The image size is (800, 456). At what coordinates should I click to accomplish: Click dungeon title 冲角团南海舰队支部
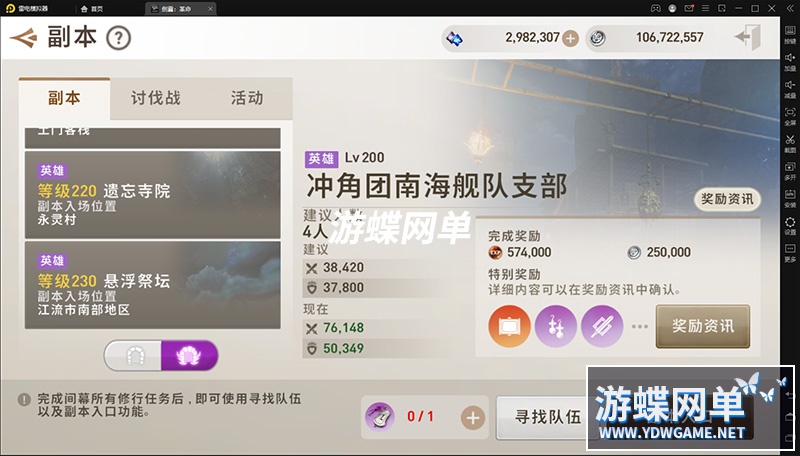pyautogui.click(x=437, y=186)
